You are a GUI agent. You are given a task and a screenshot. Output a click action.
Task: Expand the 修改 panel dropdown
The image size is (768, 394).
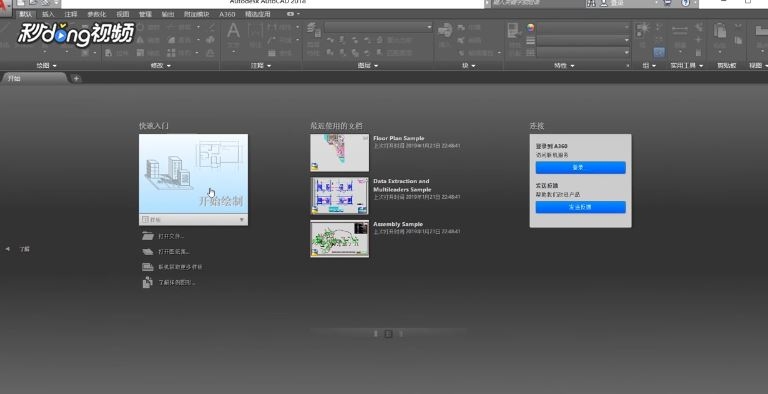[x=168, y=66]
